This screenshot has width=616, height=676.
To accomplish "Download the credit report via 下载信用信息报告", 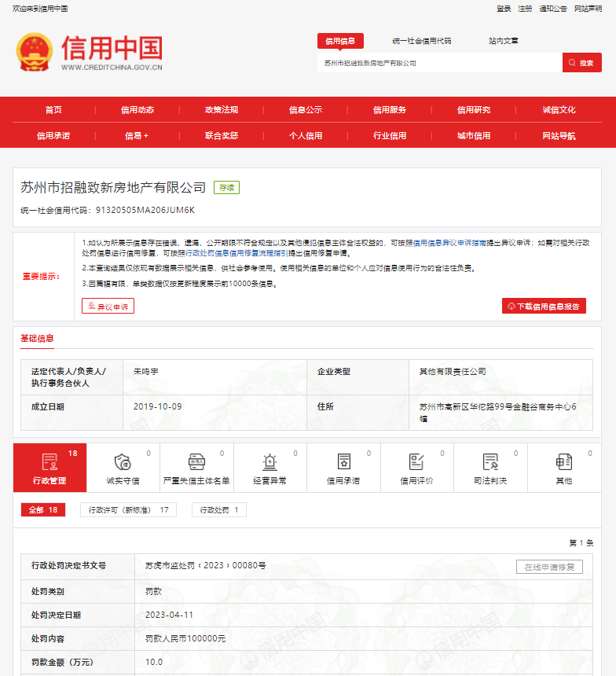I will (544, 306).
